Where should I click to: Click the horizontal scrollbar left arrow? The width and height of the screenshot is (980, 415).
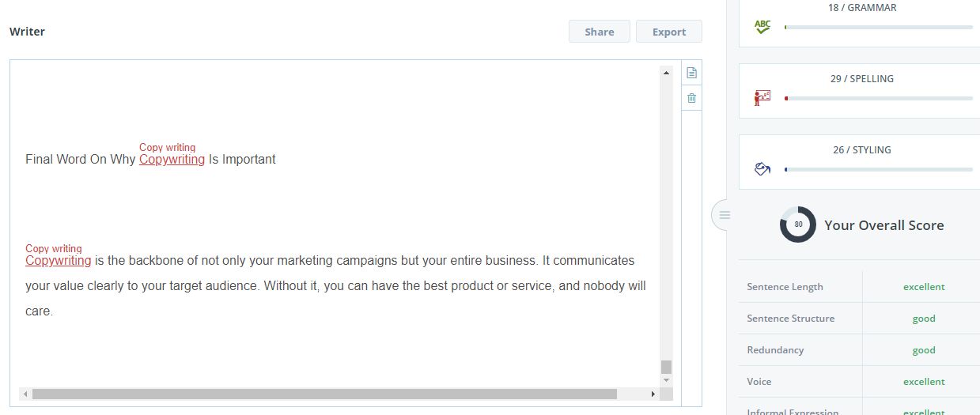(25, 394)
